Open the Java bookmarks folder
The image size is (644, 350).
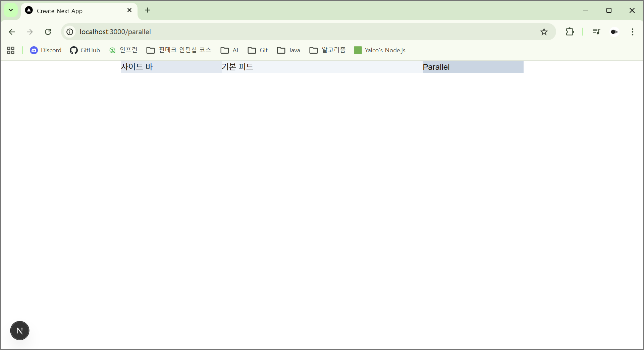[x=288, y=50]
